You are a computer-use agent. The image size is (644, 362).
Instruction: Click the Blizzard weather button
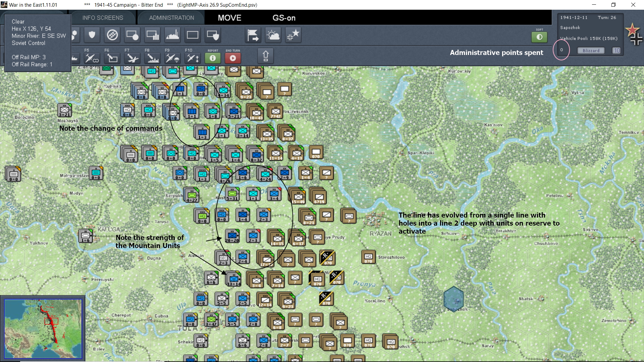591,51
